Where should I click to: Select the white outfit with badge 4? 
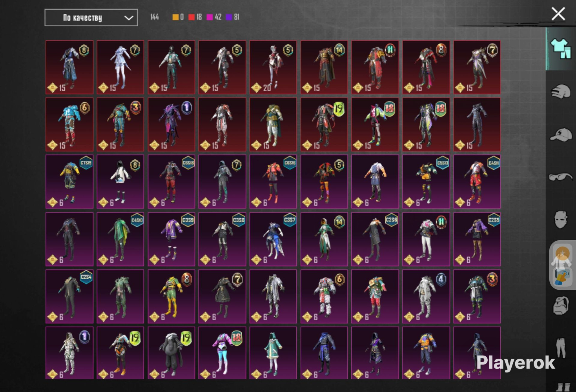[426, 296]
